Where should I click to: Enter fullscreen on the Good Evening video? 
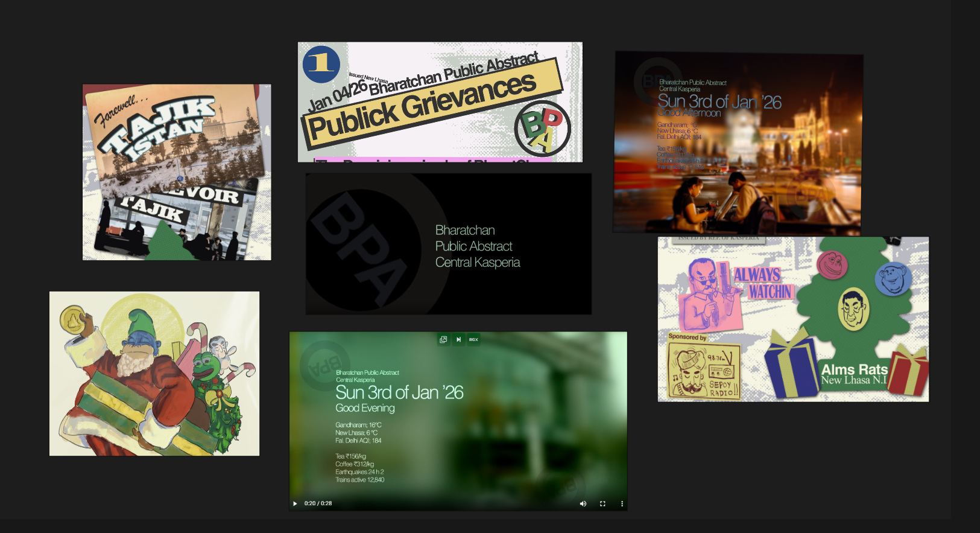point(602,503)
